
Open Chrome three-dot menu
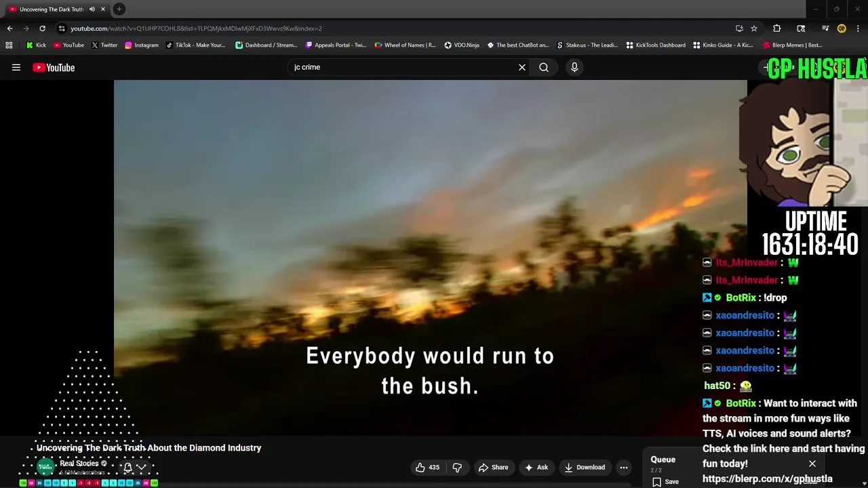click(x=859, y=28)
